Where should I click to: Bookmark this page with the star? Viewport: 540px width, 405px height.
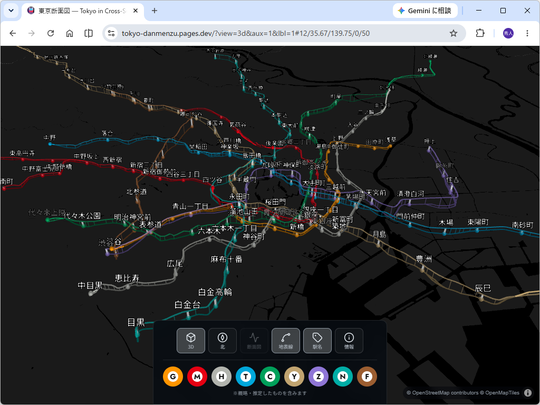[454, 33]
